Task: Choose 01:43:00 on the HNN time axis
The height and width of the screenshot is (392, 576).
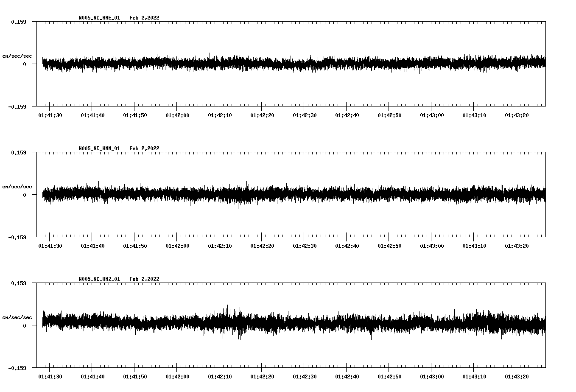Action: pos(432,246)
